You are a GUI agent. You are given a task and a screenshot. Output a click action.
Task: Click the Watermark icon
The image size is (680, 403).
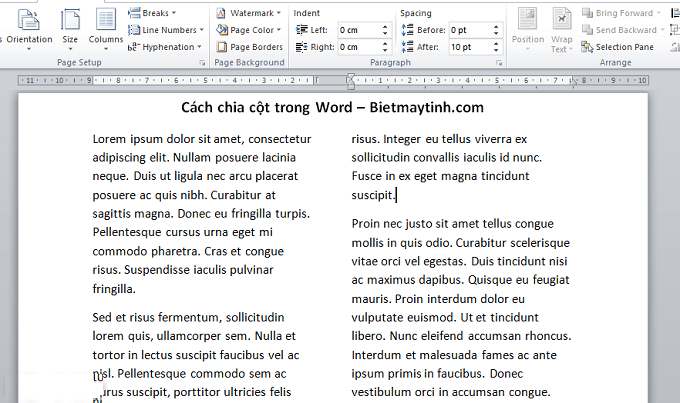click(221, 13)
